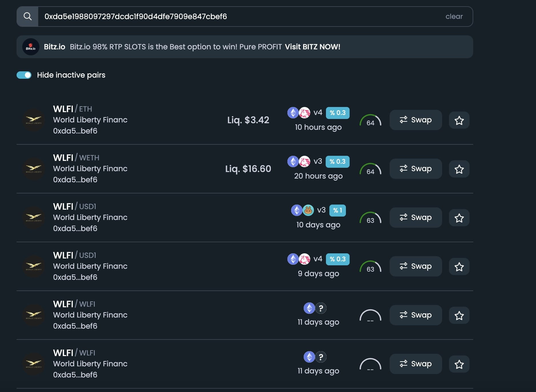This screenshot has width=536, height=392.
Task: Open the Bitz.io logo in ad banner
Action: pos(31,47)
